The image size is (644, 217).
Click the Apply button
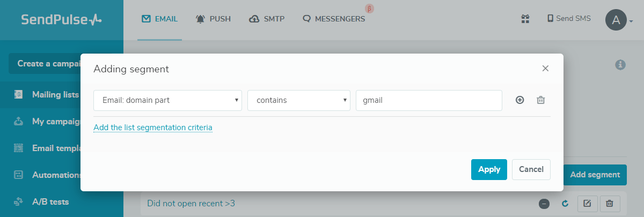point(489,169)
